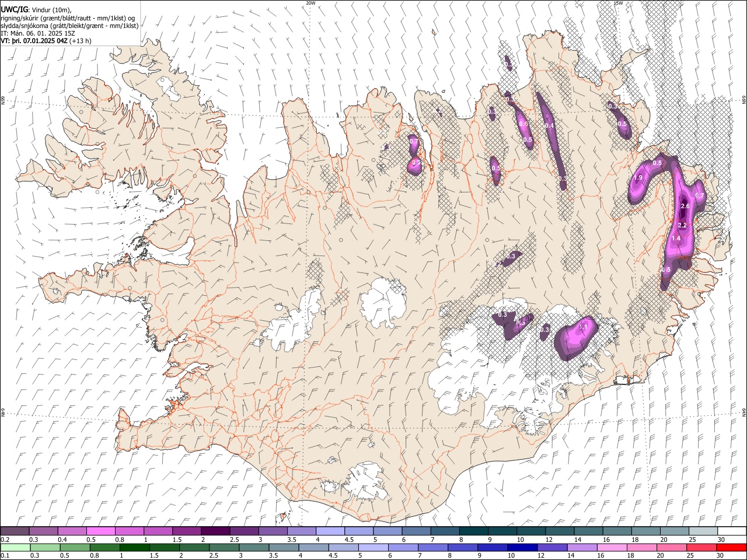Click the light pink 16–18 rain legend swatch

point(611,548)
